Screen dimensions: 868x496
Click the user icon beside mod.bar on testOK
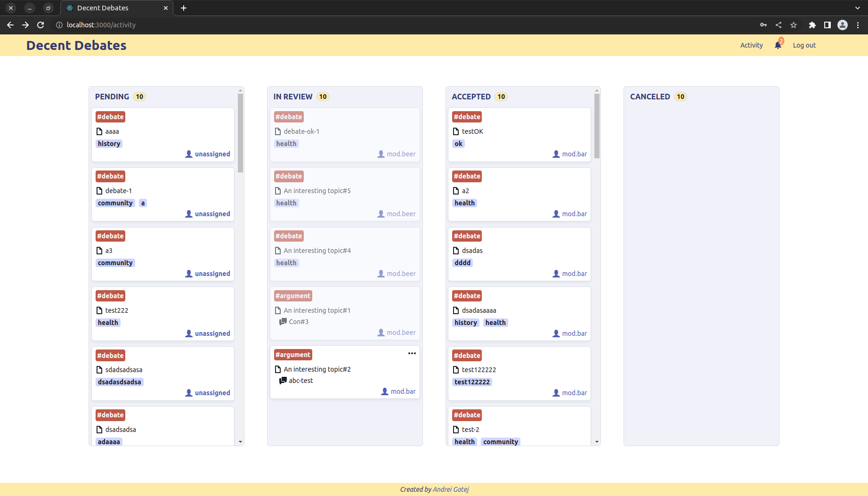point(556,154)
